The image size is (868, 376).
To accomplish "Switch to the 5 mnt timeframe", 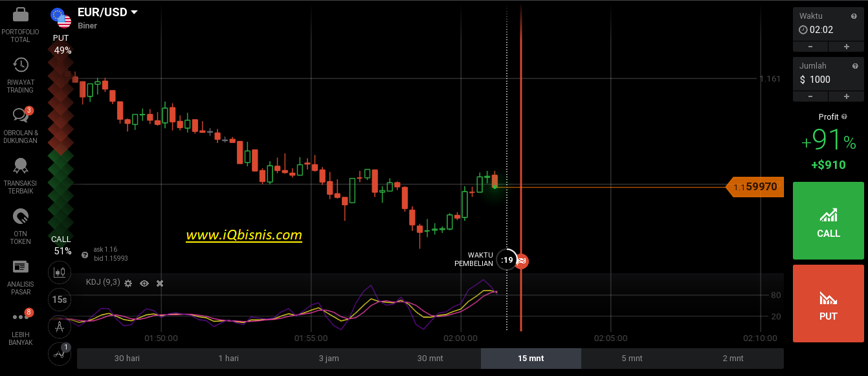I will pyautogui.click(x=632, y=358).
